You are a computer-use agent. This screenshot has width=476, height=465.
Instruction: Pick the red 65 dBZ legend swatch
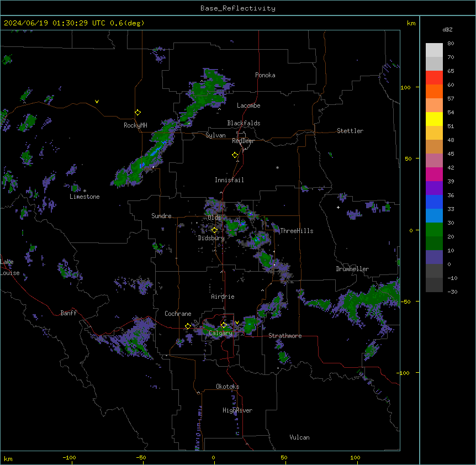click(434, 77)
